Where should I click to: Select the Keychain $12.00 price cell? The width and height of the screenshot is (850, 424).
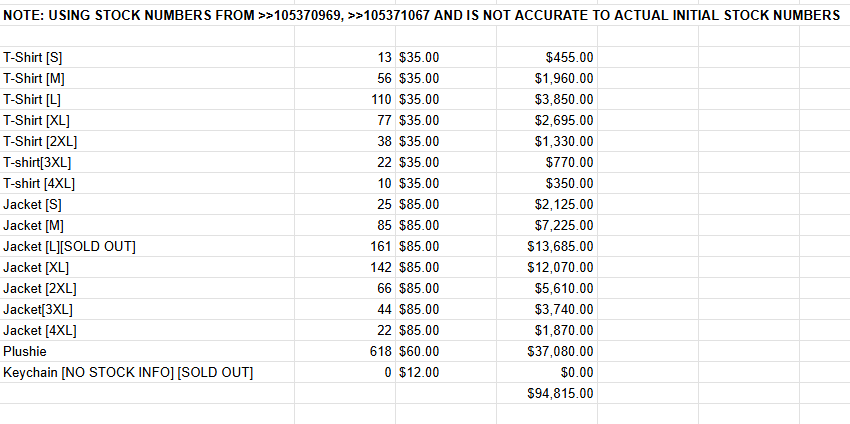[x=419, y=373]
